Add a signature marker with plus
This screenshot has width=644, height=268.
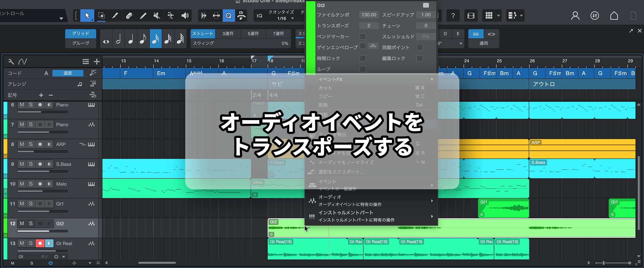(x=41, y=95)
